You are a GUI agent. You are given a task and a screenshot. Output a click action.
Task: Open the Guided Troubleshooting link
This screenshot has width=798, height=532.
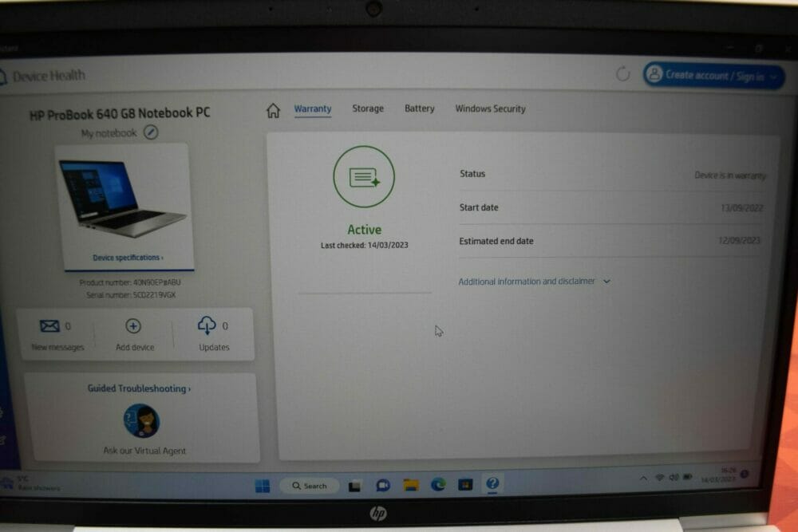139,388
